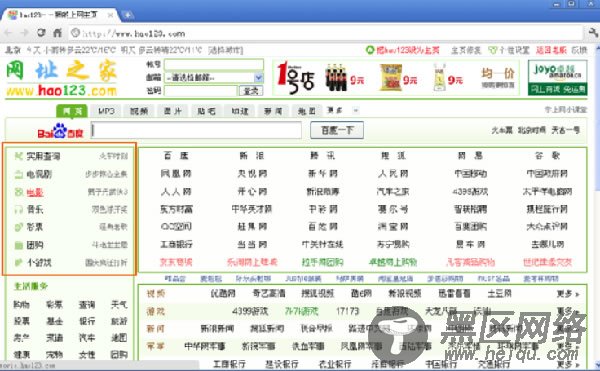The height and width of the screenshot is (371, 600).
Task: Select the 网页 search tab
Action: click(x=72, y=111)
